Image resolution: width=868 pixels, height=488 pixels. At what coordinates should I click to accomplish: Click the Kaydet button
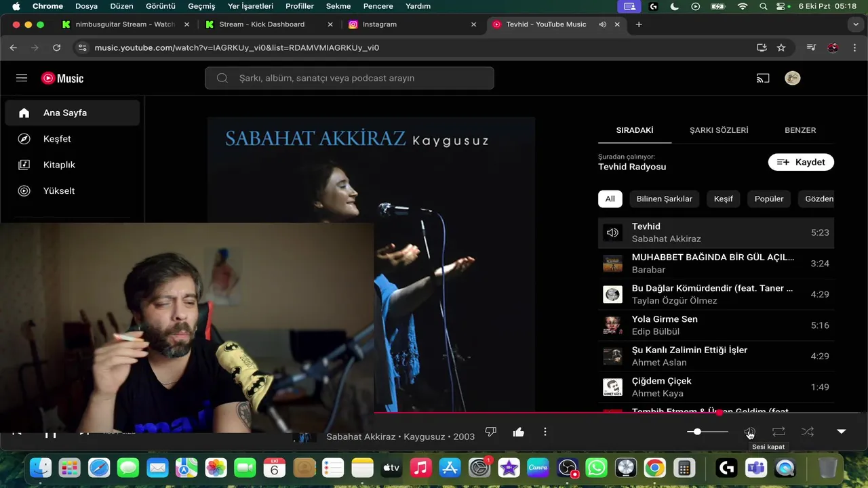[x=801, y=162]
